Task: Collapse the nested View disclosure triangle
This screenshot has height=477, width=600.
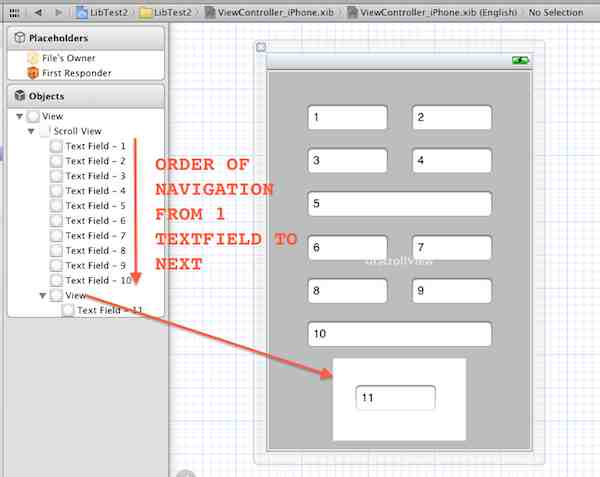Action: [43, 295]
